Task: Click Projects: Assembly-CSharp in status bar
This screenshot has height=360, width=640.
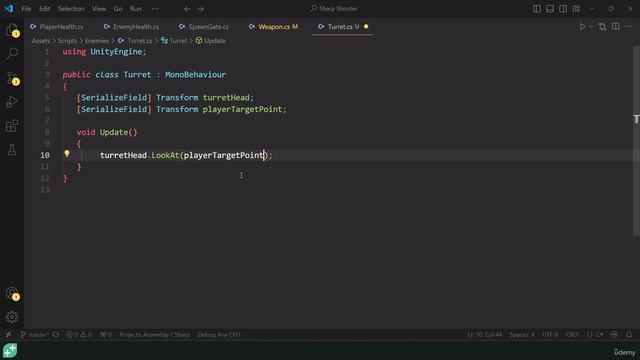Action: (x=155, y=334)
